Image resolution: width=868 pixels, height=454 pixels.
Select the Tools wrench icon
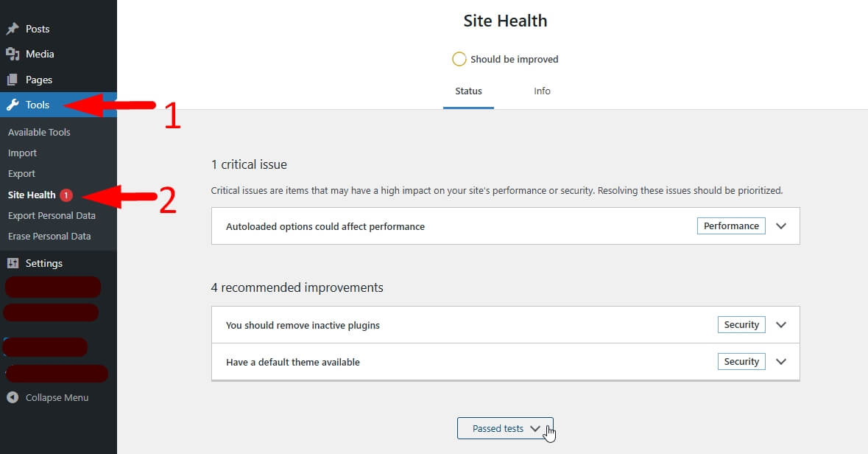13,104
